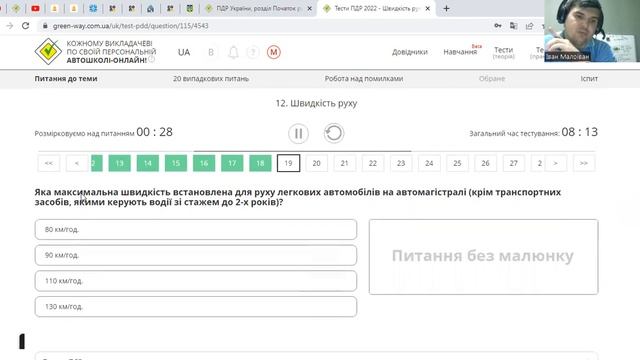The image size is (640, 360).
Task: Go to question 25
Action: [x=458, y=163]
